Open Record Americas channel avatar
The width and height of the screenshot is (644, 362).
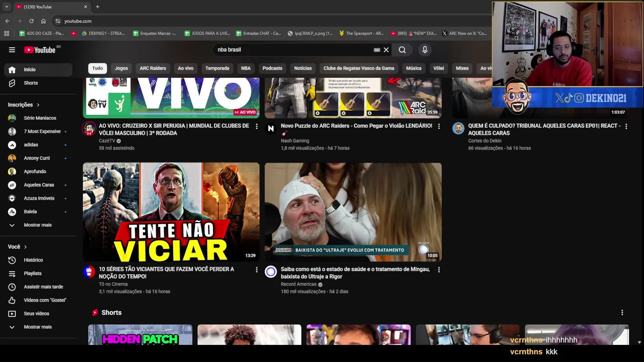pyautogui.click(x=271, y=272)
